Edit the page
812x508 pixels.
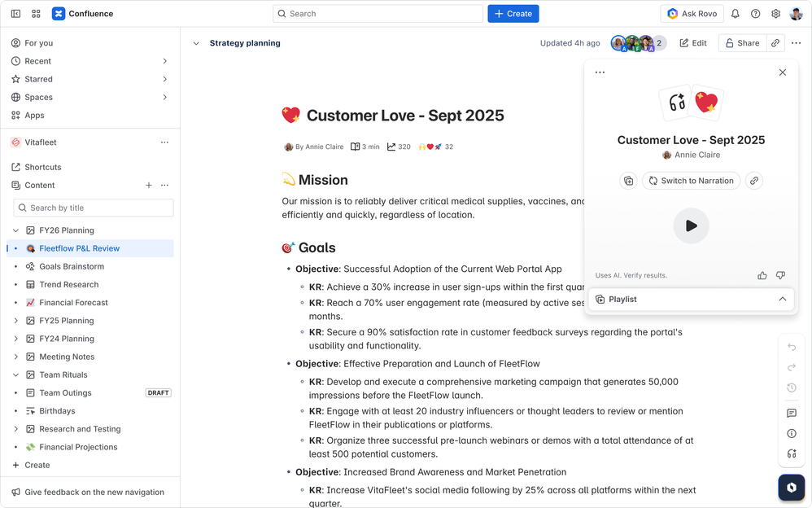(x=693, y=43)
